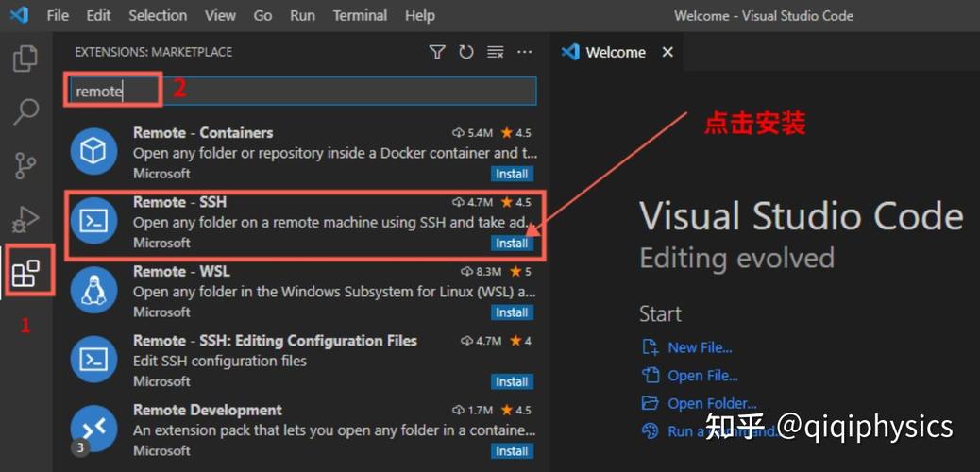
Task: Install the Remote - SSH extension
Action: pos(512,244)
